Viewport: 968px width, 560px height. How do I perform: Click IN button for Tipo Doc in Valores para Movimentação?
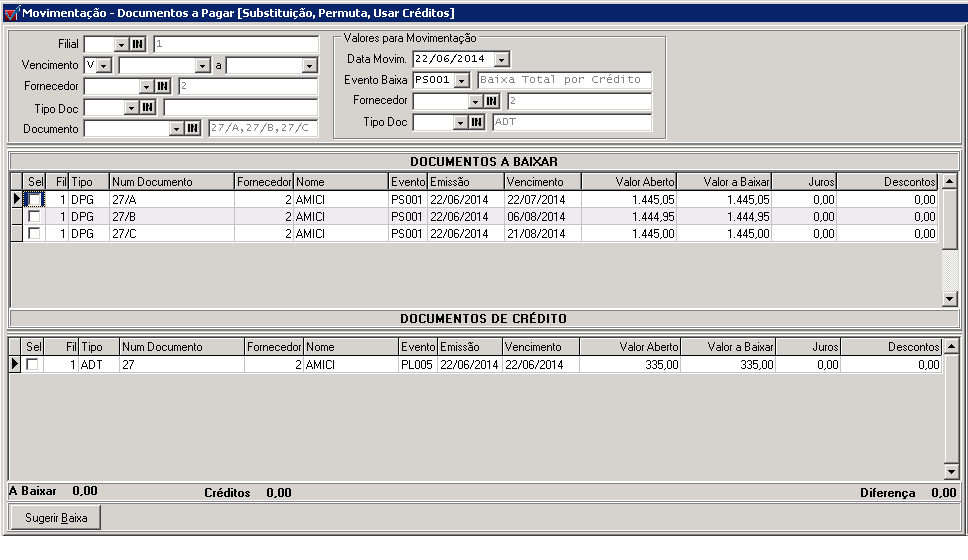coord(477,122)
